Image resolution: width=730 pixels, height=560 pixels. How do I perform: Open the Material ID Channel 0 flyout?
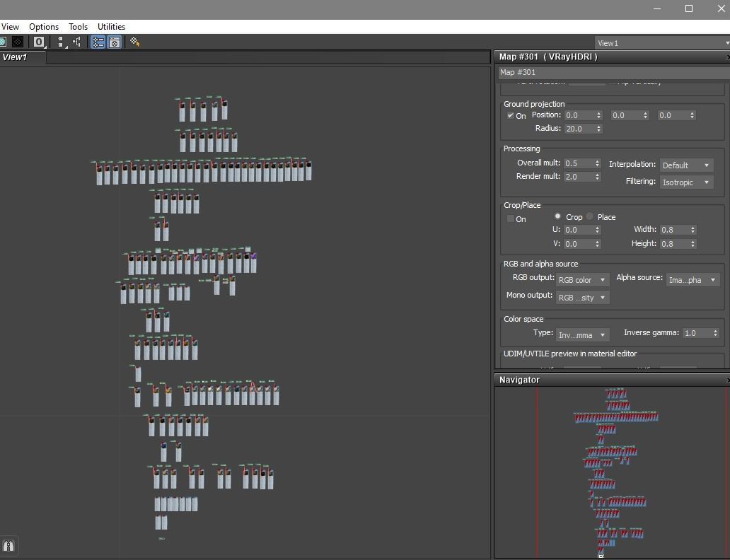pos(39,42)
